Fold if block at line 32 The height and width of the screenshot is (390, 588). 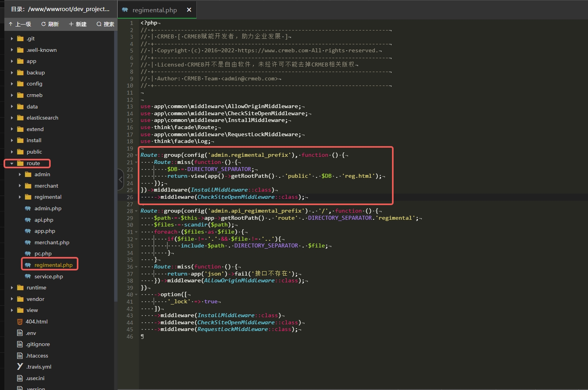[136, 239]
